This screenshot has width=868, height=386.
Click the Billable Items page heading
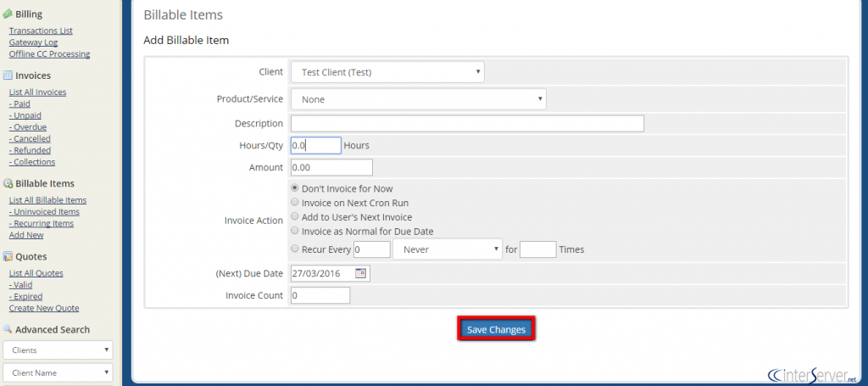[183, 15]
